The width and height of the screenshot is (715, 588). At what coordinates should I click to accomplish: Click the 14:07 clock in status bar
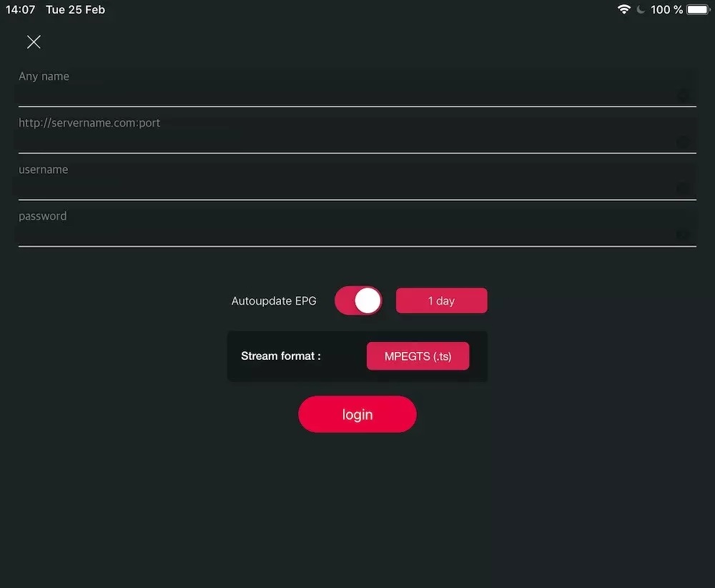click(x=21, y=9)
